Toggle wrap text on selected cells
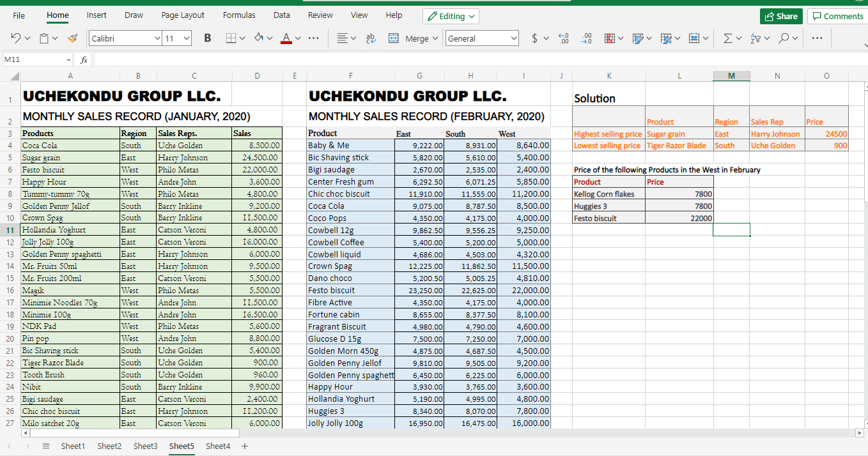Viewport: 868px width, 456px height. click(371, 38)
